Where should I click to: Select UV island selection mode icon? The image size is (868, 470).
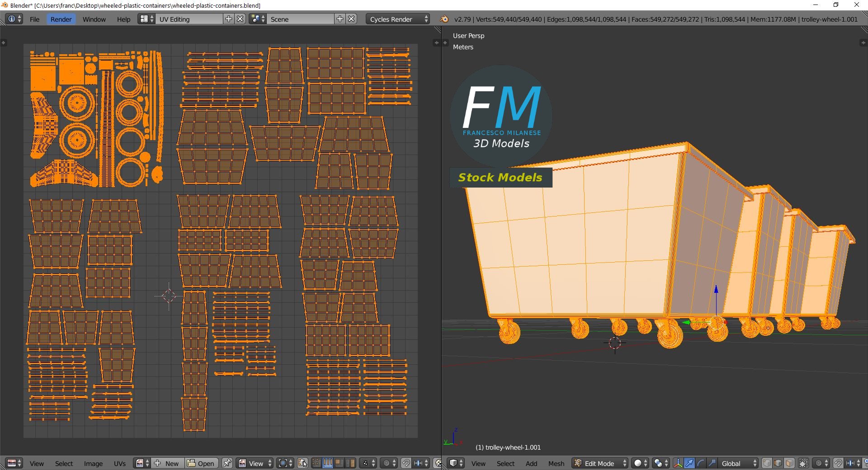tap(350, 463)
